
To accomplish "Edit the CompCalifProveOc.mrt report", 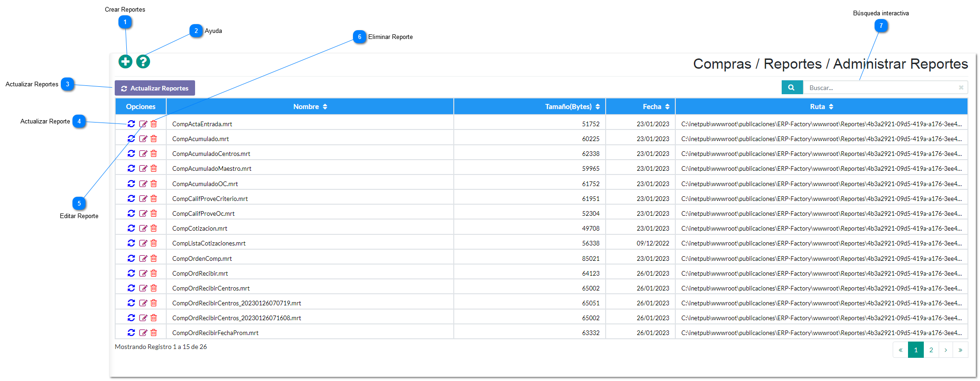I will coord(143,213).
